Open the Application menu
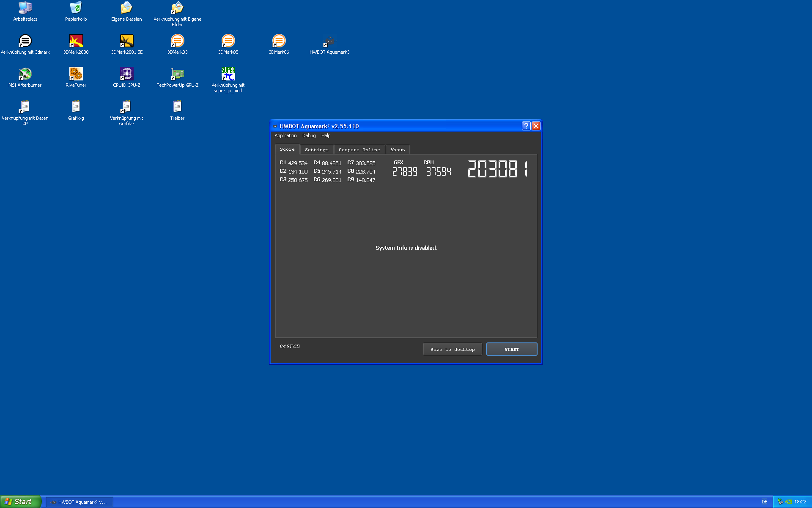This screenshot has width=812, height=508. [285, 136]
